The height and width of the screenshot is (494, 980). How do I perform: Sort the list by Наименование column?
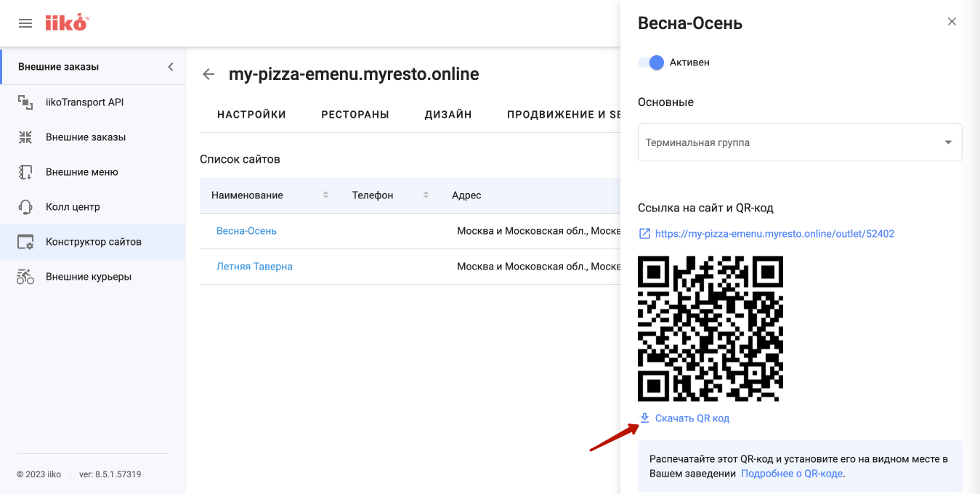[325, 195]
